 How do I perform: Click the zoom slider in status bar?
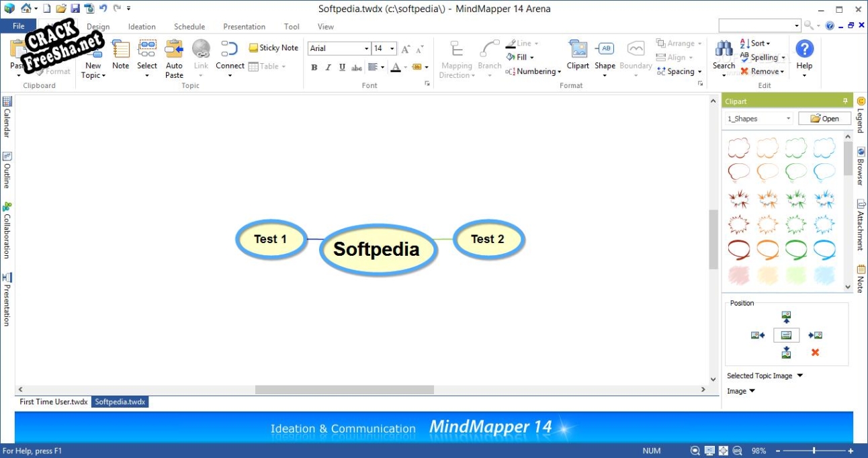point(814,451)
